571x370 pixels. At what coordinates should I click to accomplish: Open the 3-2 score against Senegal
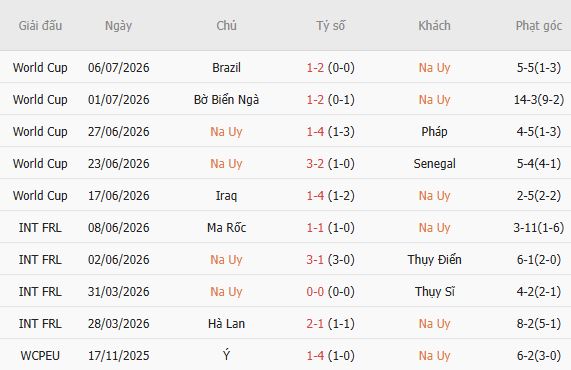(315, 164)
